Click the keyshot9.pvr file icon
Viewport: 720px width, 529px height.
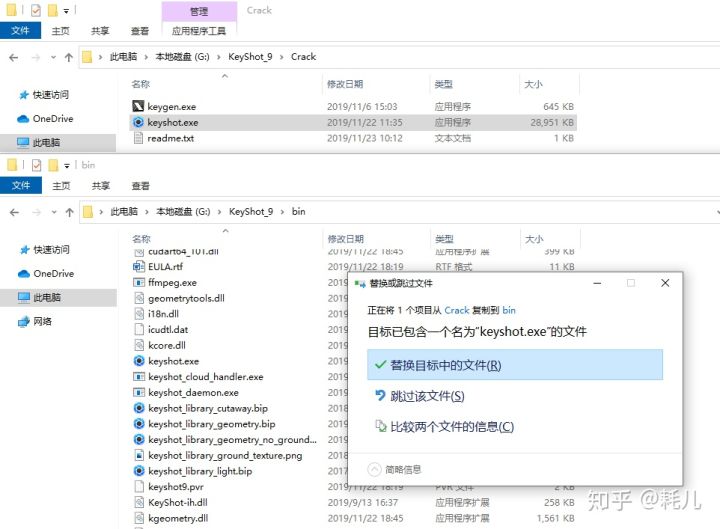click(139, 486)
